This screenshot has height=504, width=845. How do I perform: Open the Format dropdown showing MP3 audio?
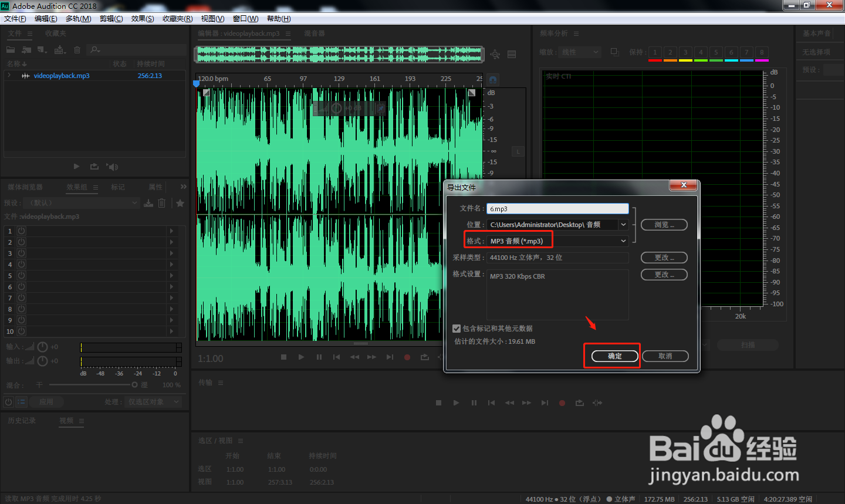click(558, 241)
